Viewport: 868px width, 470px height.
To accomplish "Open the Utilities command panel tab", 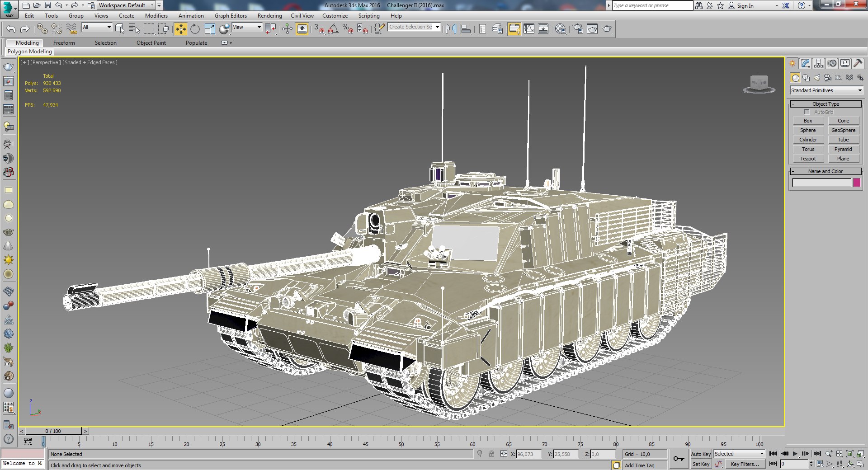I will [x=858, y=63].
